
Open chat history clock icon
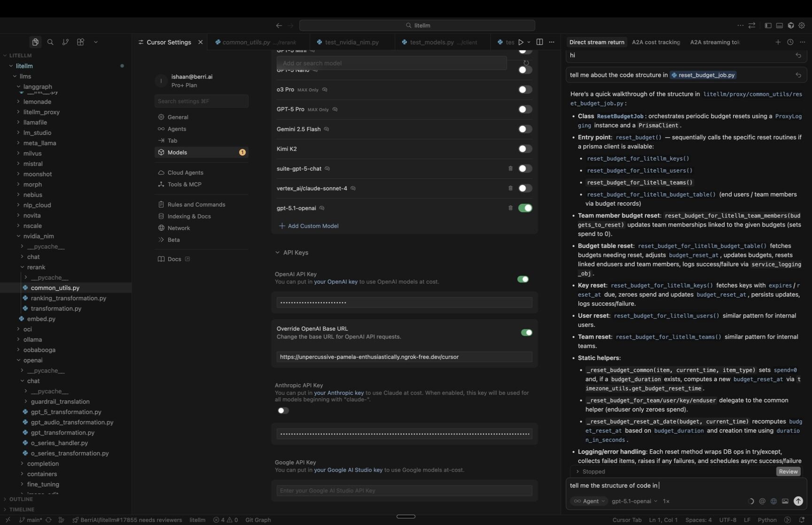[790, 42]
